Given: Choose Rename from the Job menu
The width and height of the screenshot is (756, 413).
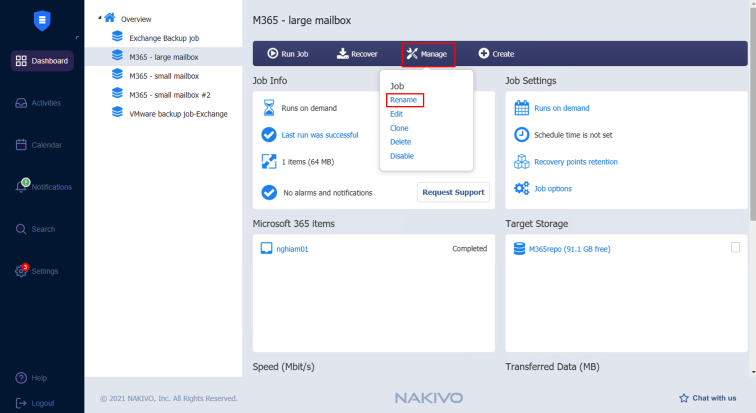Looking at the screenshot, I should tap(404, 100).
